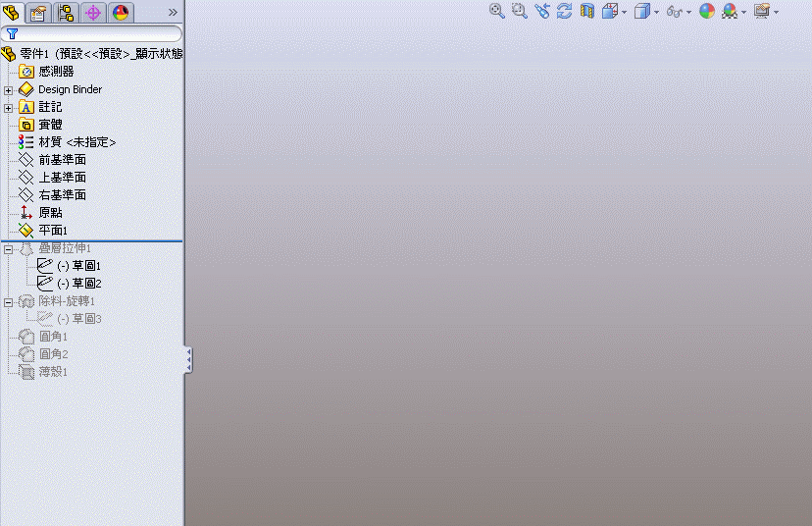Click the blue rollback bar under 平面1
812x526 pixels.
(92, 241)
